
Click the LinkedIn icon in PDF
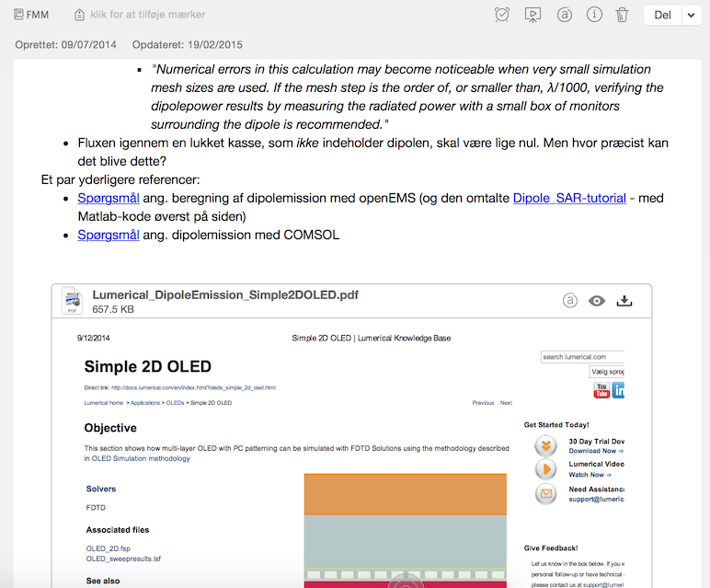pyautogui.click(x=618, y=390)
